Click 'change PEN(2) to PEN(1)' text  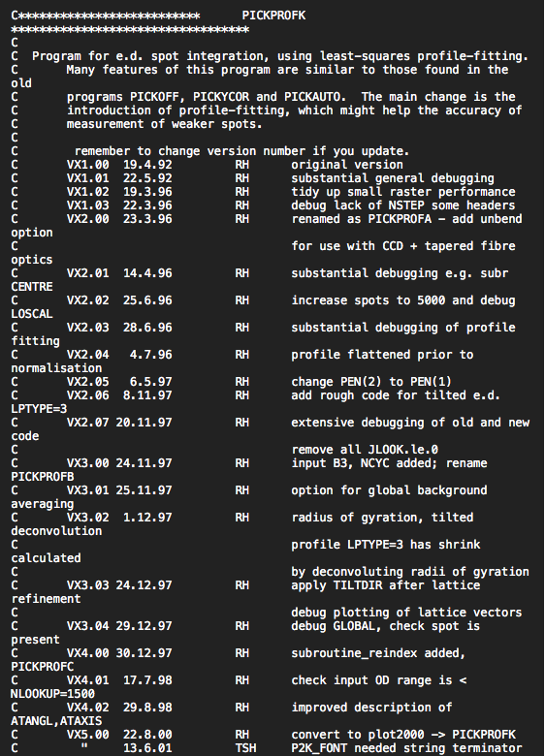[371, 381]
